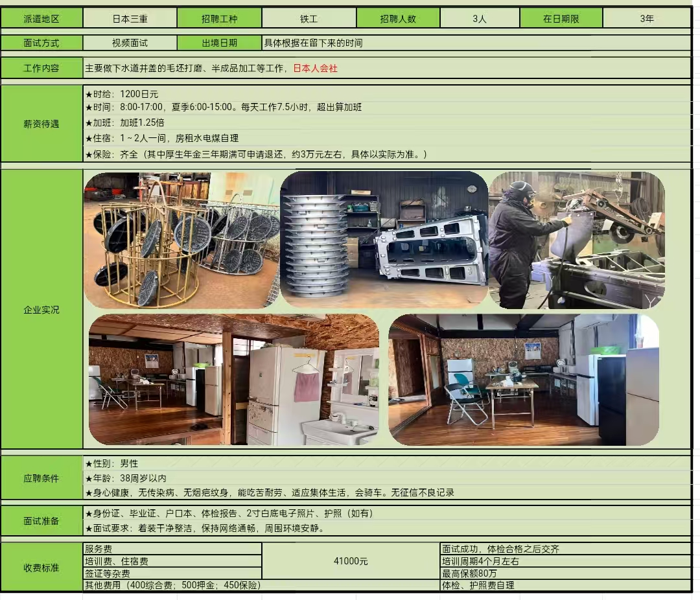
Task: Click the 3年 cell
Action: click(647, 19)
